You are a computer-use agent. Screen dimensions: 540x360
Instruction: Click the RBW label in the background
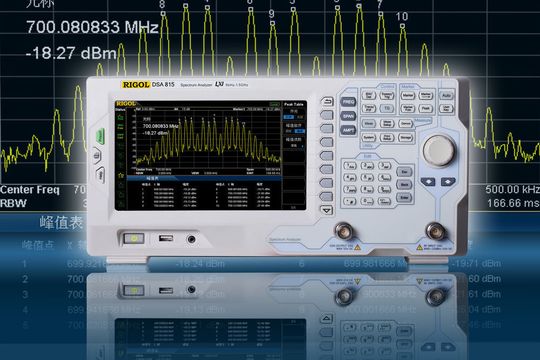[13, 203]
